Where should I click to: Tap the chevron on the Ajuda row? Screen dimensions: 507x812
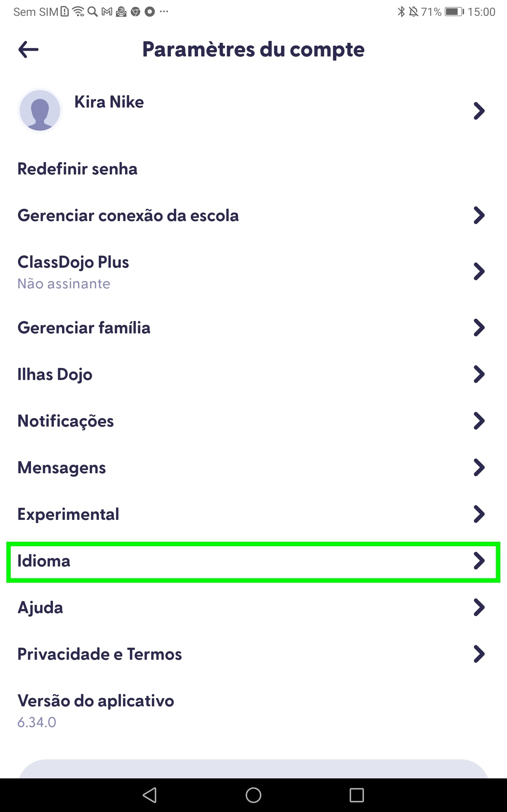pyautogui.click(x=479, y=607)
